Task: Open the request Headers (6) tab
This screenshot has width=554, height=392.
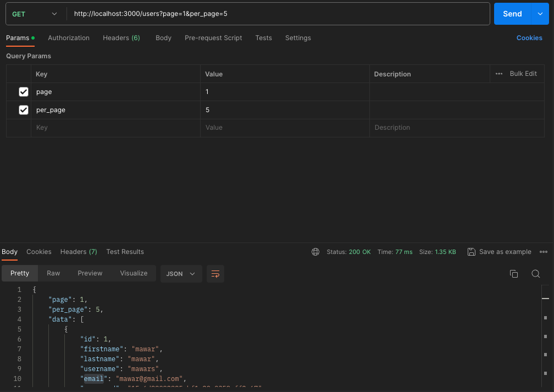Action: [121, 38]
